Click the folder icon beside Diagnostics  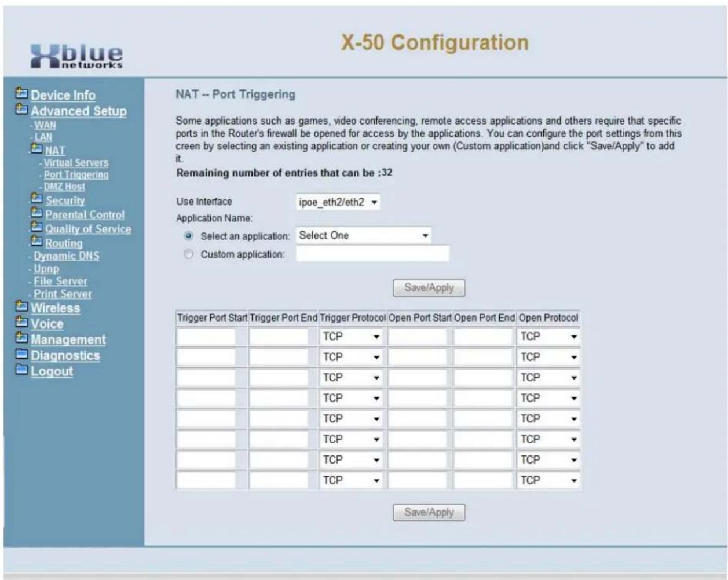(x=22, y=354)
